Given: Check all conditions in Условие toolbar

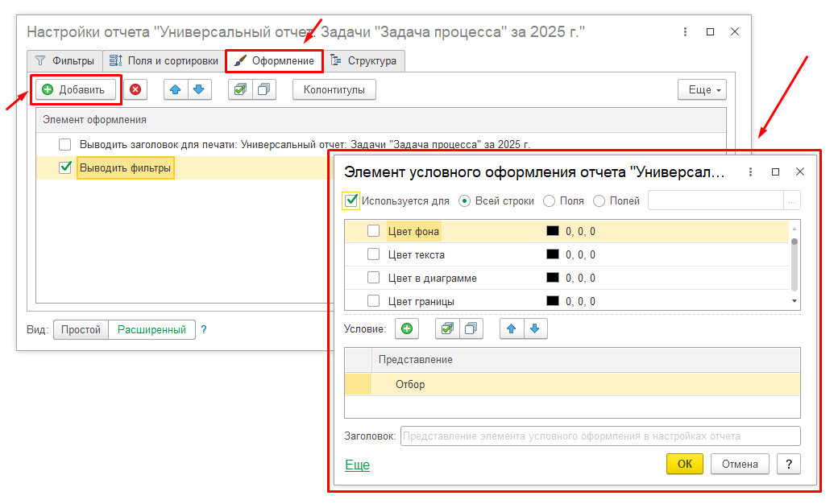Looking at the screenshot, I should pos(447,328).
